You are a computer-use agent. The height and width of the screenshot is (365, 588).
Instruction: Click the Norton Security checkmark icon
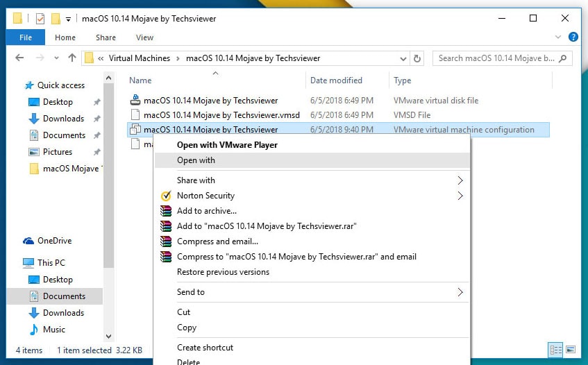tap(165, 196)
